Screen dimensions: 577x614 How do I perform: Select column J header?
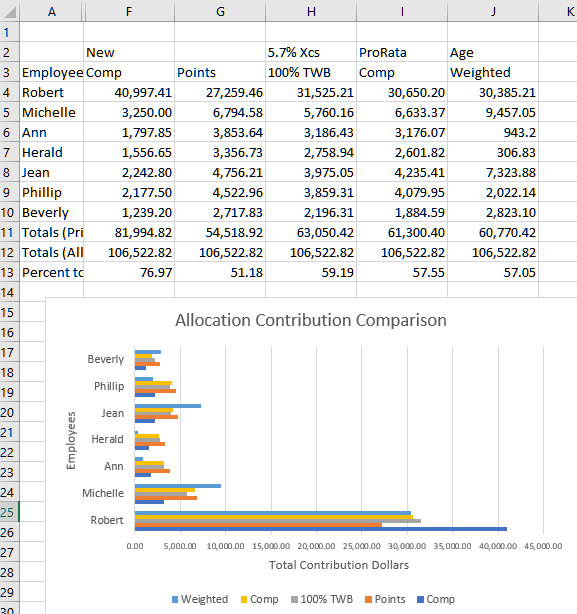[x=493, y=11]
